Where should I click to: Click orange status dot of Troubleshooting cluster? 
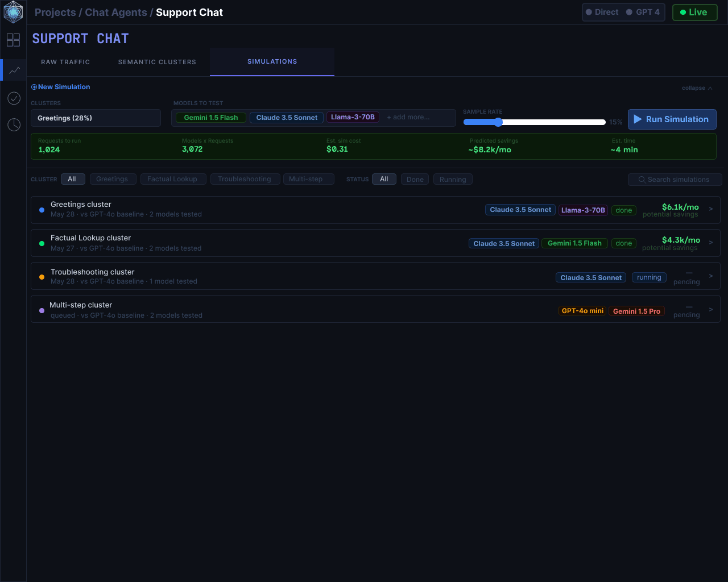(42, 277)
